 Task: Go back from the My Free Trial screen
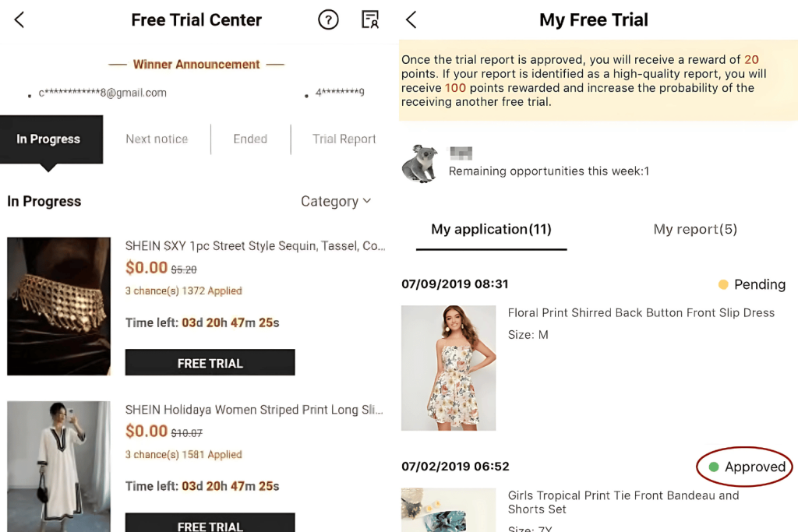pos(411,19)
